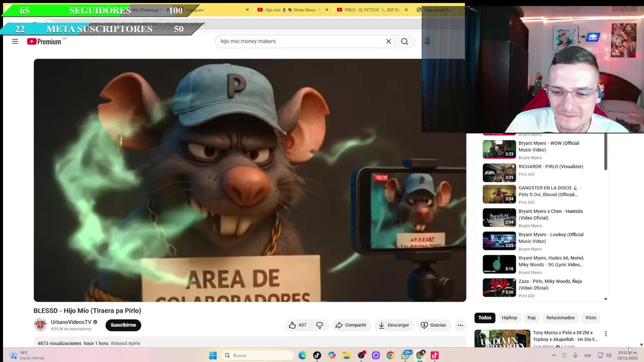Select the Visto filter chip
The image size is (644, 362).
[591, 318]
